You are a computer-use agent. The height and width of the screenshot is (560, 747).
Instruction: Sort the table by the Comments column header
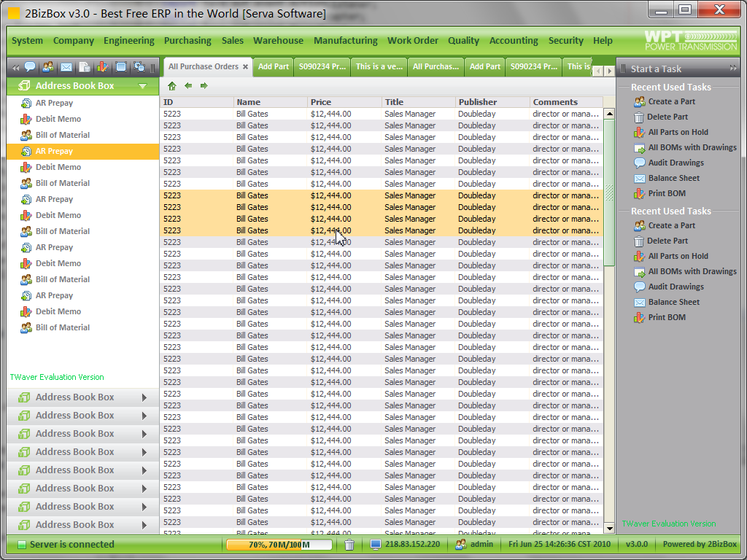pos(566,102)
